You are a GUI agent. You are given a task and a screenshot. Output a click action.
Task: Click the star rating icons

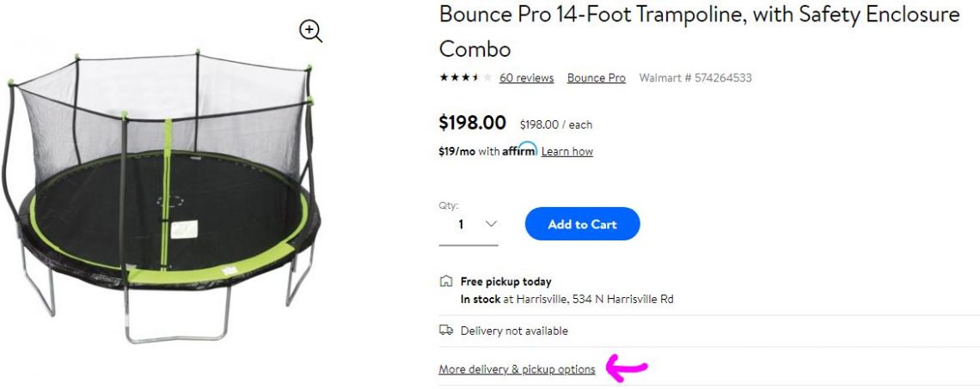[x=465, y=78]
